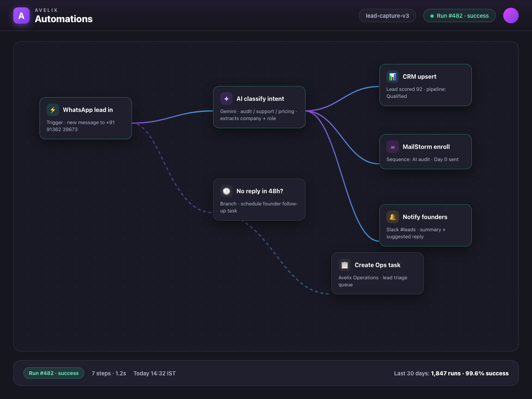The width and height of the screenshot is (532, 399).
Task: Click the bell icon on Notify founders
Action: [x=393, y=217]
